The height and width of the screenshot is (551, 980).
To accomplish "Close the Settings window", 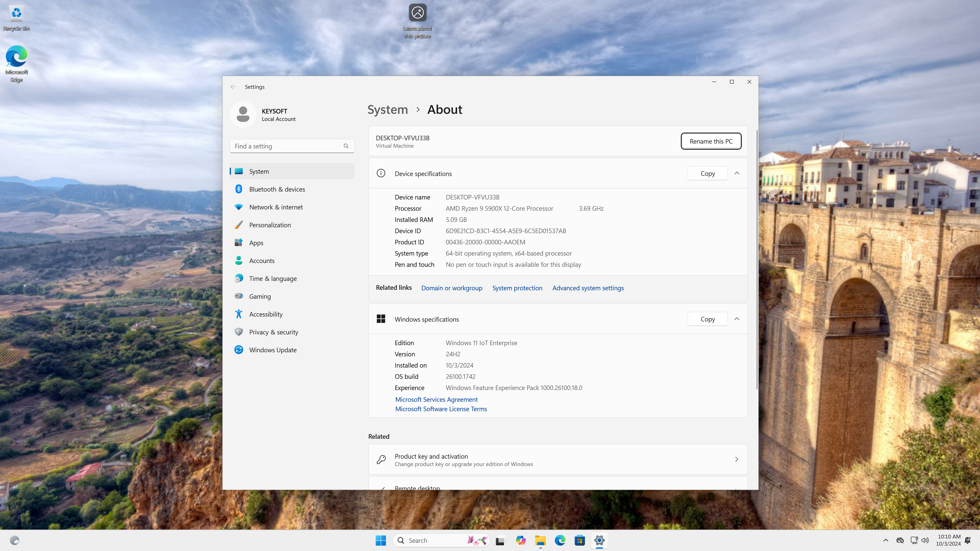I will tap(749, 82).
